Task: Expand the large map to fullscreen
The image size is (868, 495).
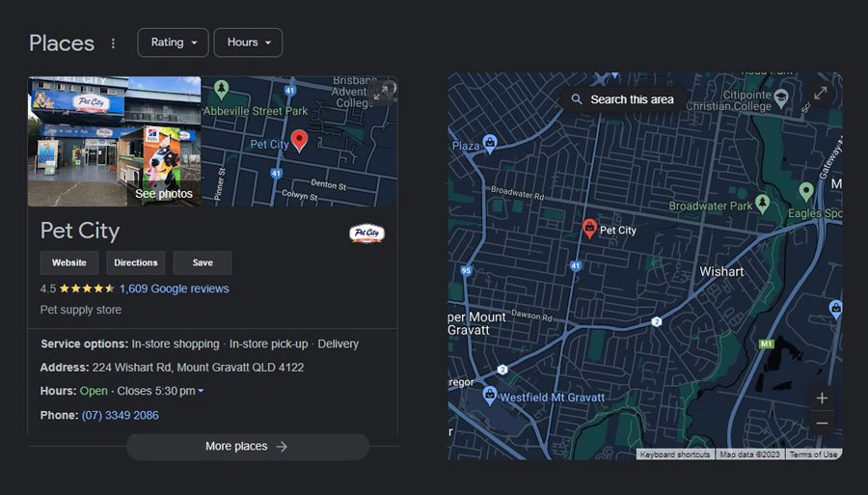Action: point(821,93)
